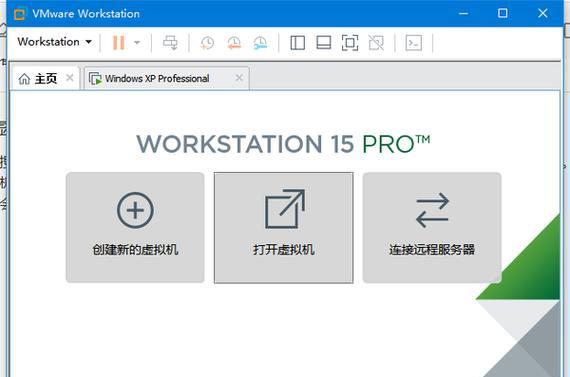Screen dimensions: 570x377
Task: Open the snapshot manager wrench icon
Action: (x=260, y=43)
